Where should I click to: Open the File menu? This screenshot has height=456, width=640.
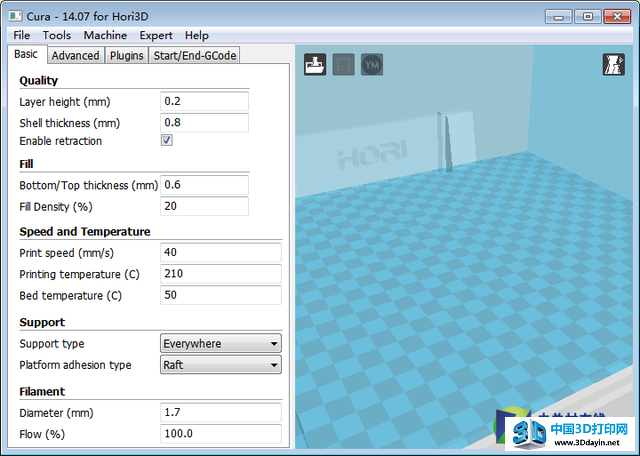pos(22,36)
